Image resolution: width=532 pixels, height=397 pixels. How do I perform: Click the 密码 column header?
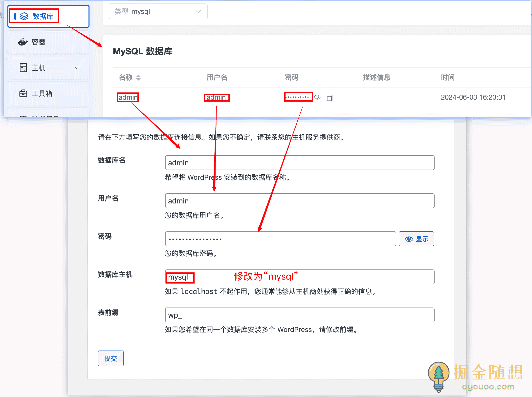click(292, 77)
